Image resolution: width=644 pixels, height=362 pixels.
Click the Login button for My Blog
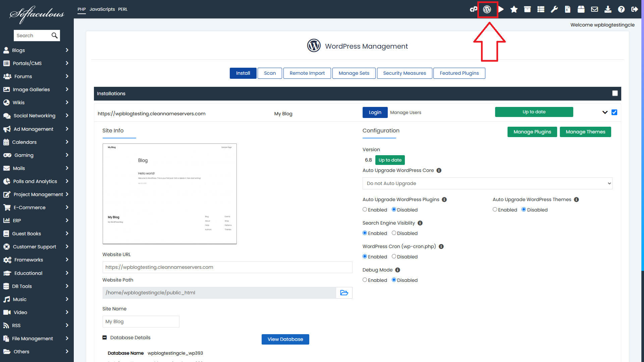375,113
